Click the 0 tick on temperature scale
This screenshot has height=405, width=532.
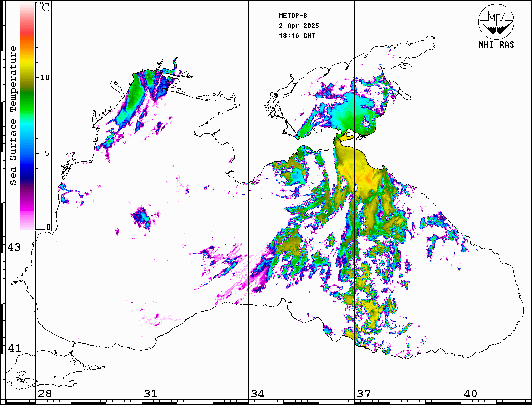(48, 227)
